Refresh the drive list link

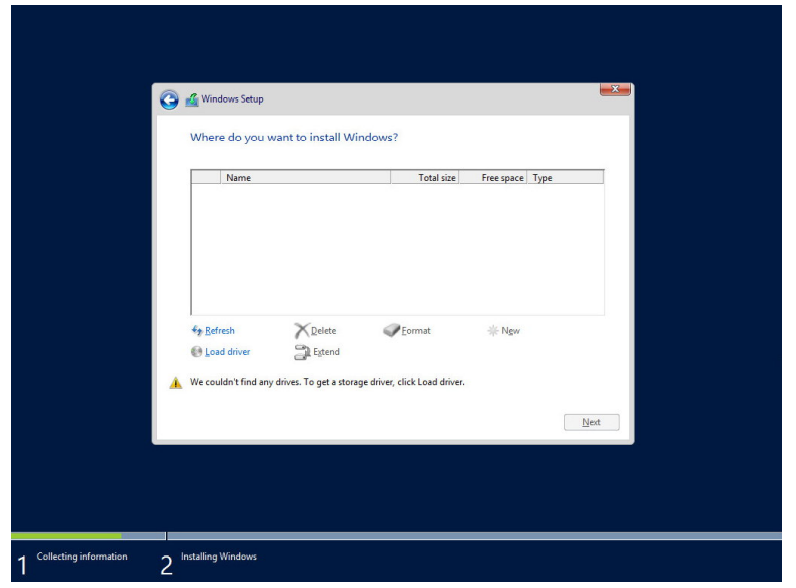pos(220,331)
